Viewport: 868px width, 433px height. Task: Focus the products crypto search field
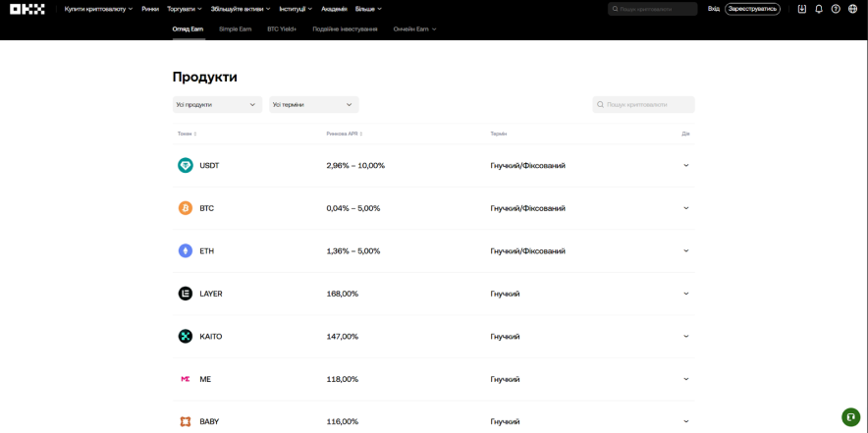[648, 105]
